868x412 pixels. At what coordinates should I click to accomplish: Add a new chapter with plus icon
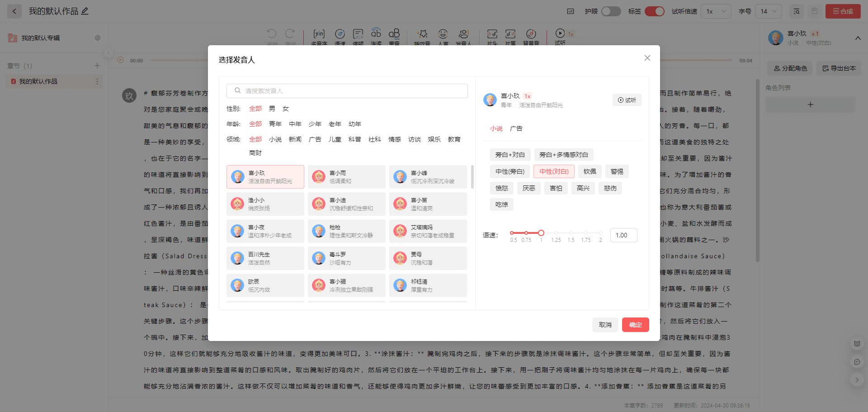pyautogui.click(x=97, y=66)
